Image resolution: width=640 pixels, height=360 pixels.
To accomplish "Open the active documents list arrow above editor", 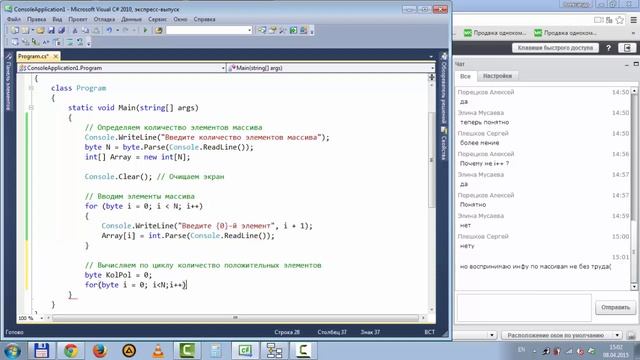I will [x=431, y=56].
